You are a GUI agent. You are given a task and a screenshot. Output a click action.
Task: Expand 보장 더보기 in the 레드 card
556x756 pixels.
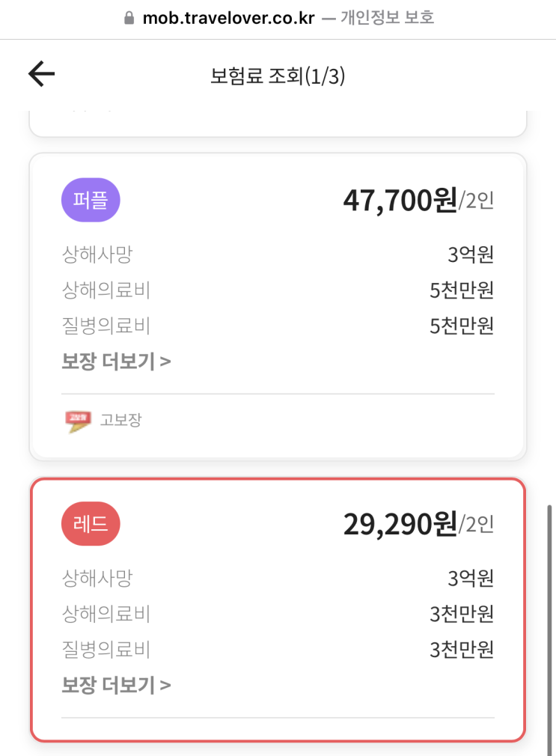(116, 685)
